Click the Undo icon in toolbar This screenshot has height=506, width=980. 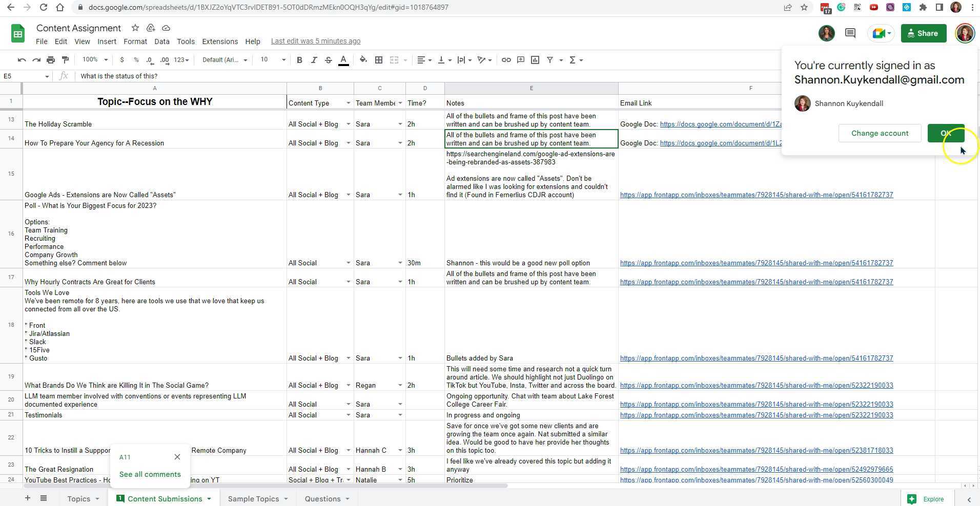pyautogui.click(x=22, y=60)
